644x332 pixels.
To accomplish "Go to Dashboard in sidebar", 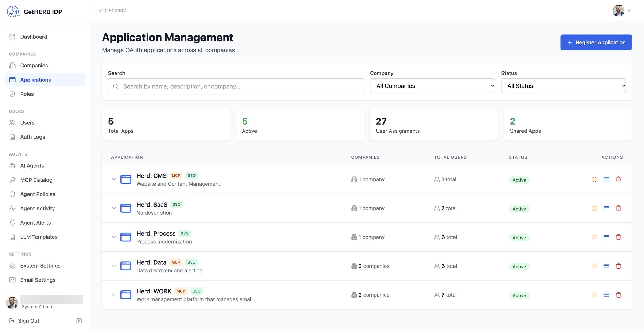I will [x=45, y=37].
